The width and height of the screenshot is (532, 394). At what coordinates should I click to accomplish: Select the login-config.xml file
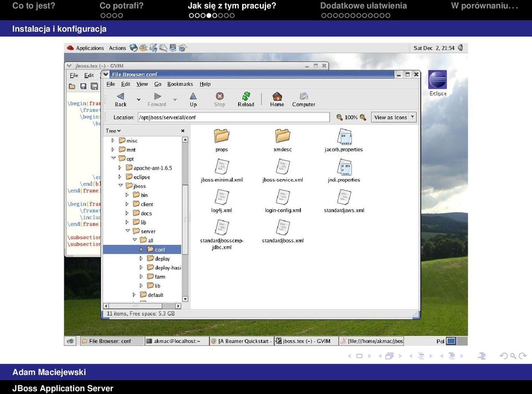pyautogui.click(x=283, y=201)
